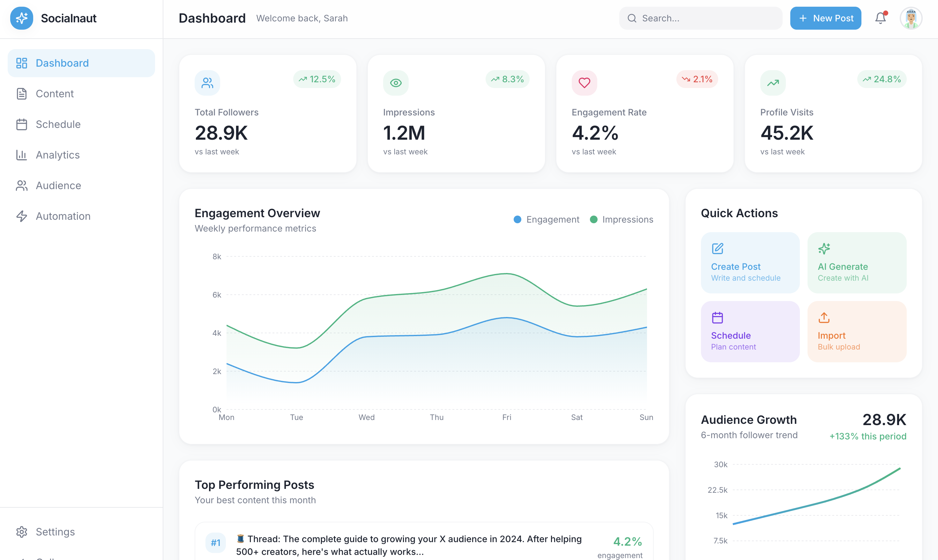Image resolution: width=938 pixels, height=560 pixels.
Task: Click the Impressions eye icon
Action: click(x=396, y=83)
